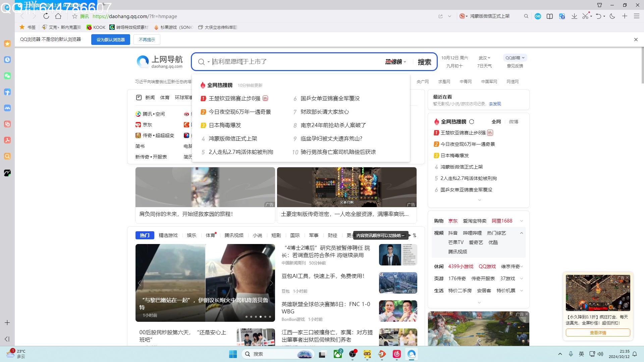This screenshot has height=362, width=644.
Task: Switch to the 微博 hot list tab
Action: coord(514,122)
